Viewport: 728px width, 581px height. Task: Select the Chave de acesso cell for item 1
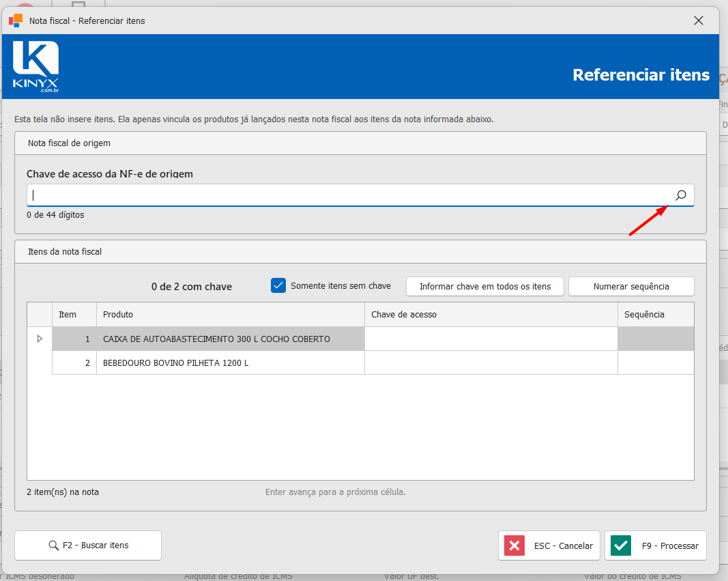pos(491,339)
